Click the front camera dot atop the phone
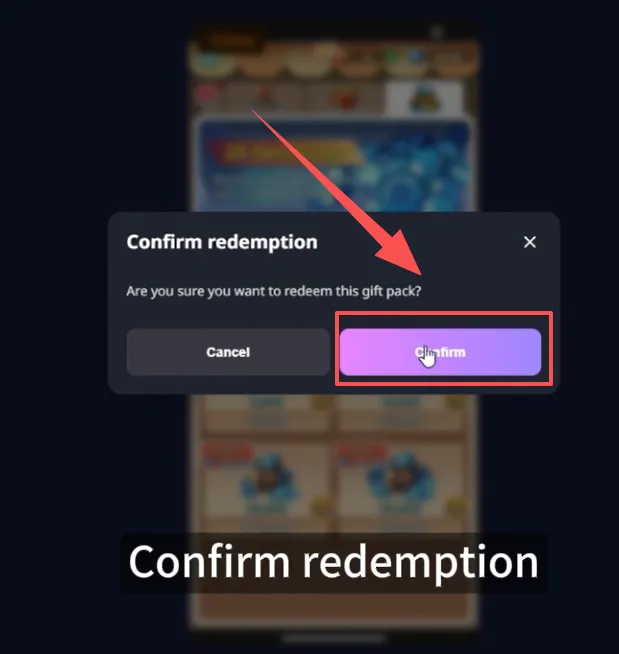The width and height of the screenshot is (619, 654). pos(437,32)
